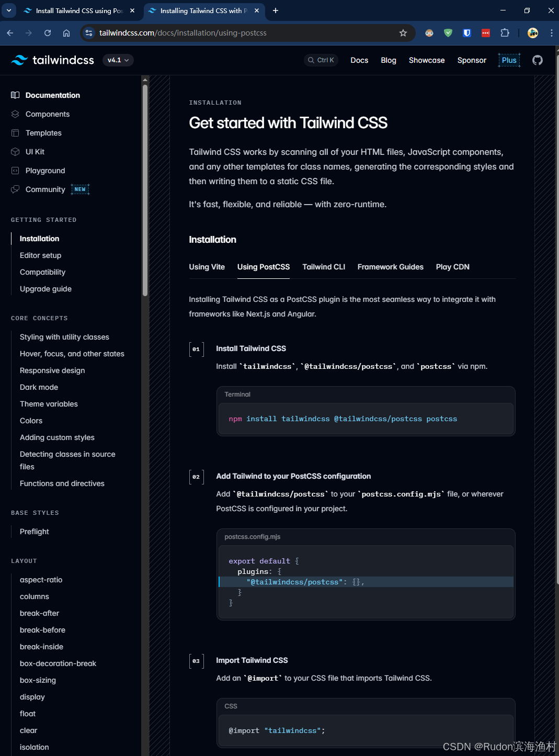This screenshot has height=756, width=559.
Task: Switch to 'Install Tailwind CSS using Pos' browser tab
Action: coord(79,10)
